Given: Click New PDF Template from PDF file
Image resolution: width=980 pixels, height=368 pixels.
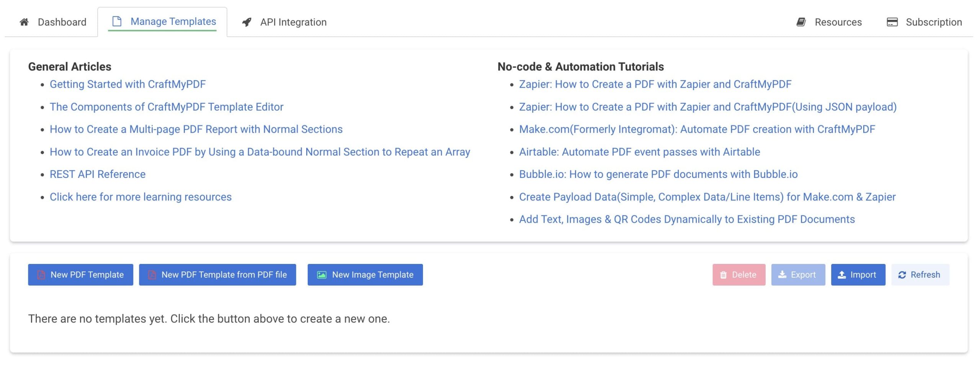Looking at the screenshot, I should pos(217,275).
